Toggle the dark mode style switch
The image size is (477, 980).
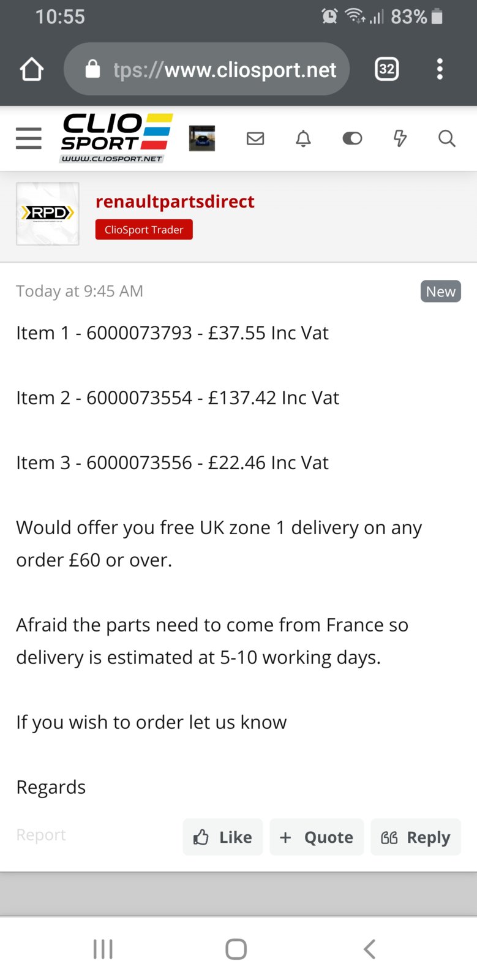pos(352,138)
